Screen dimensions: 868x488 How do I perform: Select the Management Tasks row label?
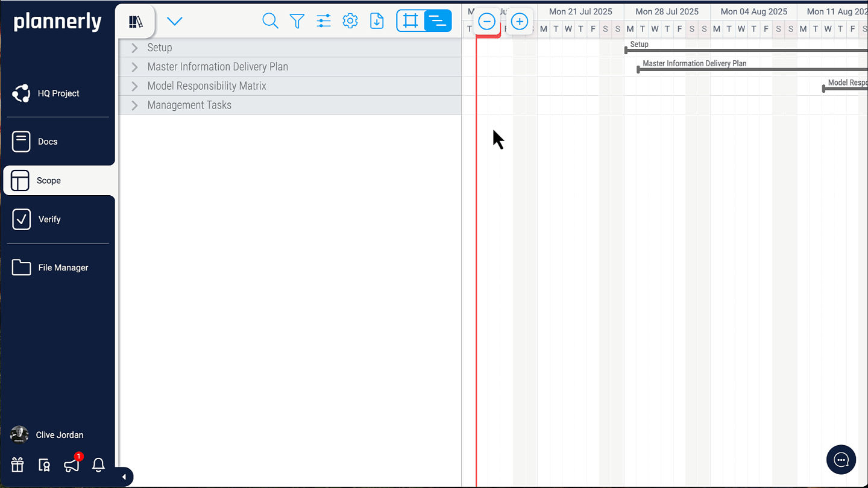point(189,105)
